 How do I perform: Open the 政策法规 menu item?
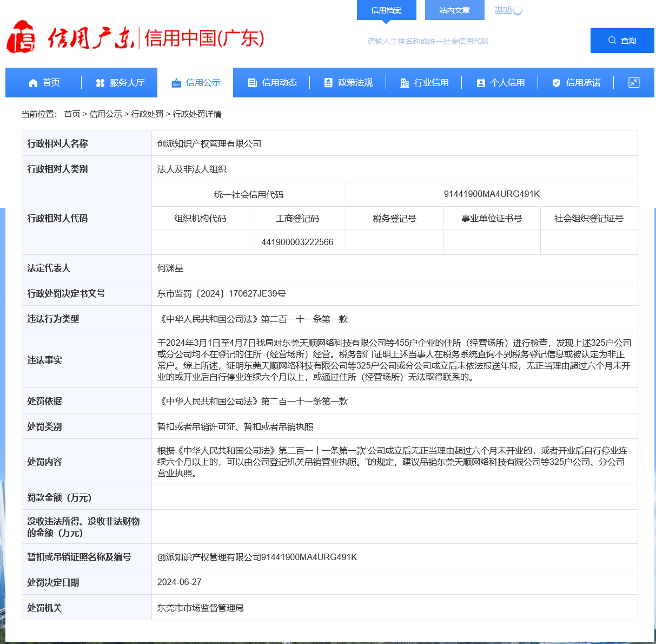point(355,83)
